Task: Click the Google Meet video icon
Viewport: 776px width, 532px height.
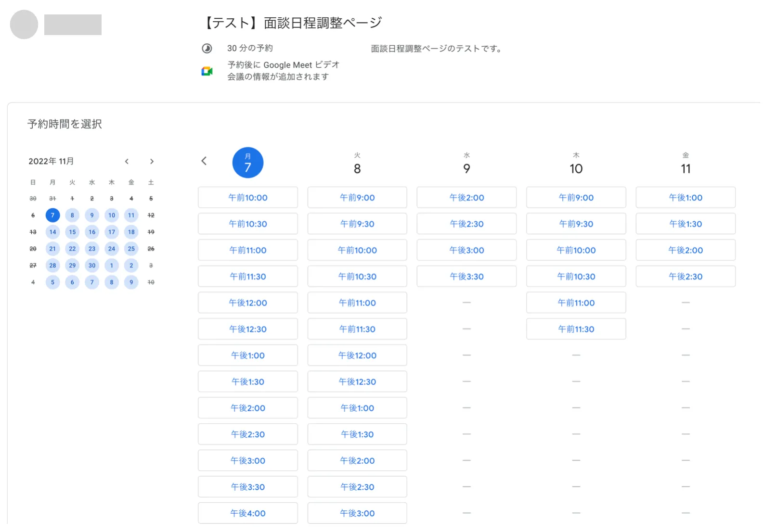Action: [x=207, y=71]
